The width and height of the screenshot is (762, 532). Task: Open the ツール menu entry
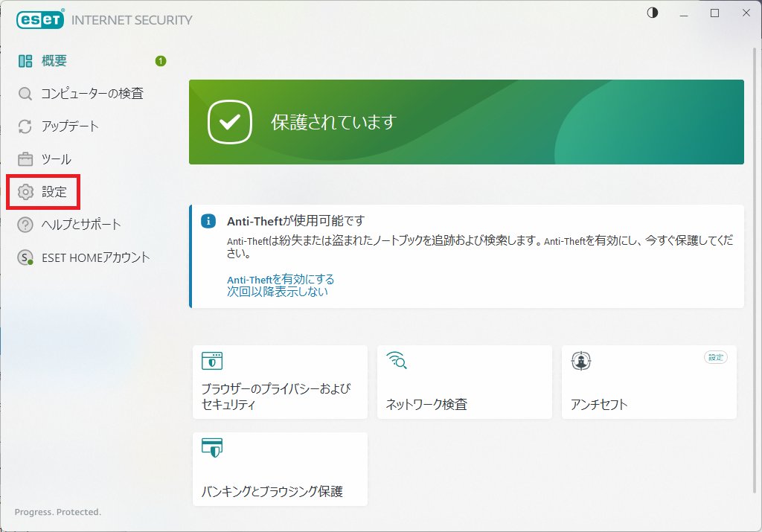coord(57,159)
